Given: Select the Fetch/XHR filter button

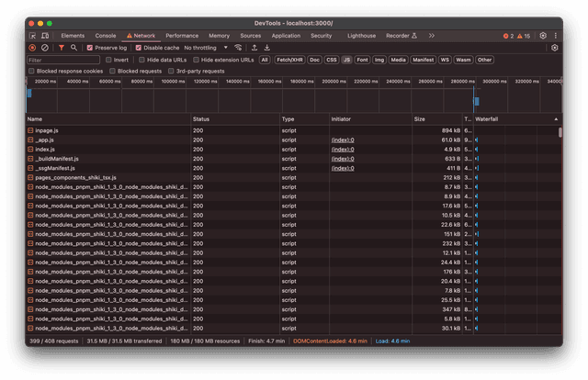Looking at the screenshot, I should tap(289, 59).
